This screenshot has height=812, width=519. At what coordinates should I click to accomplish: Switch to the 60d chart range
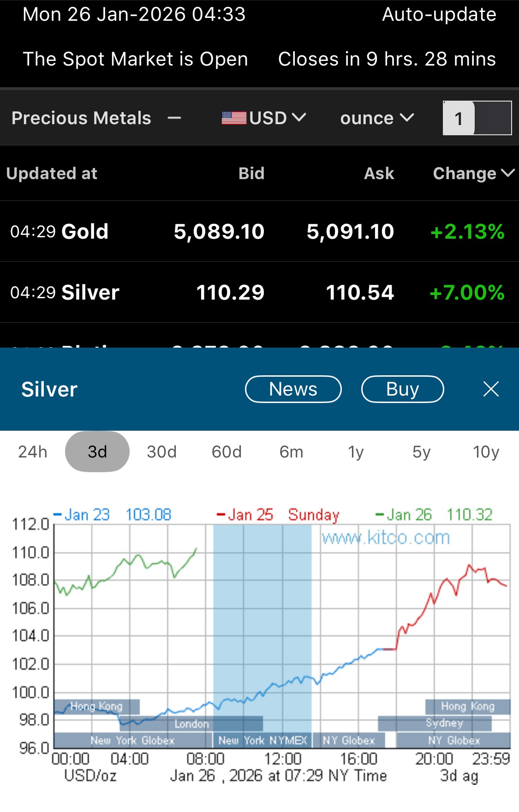(x=227, y=451)
